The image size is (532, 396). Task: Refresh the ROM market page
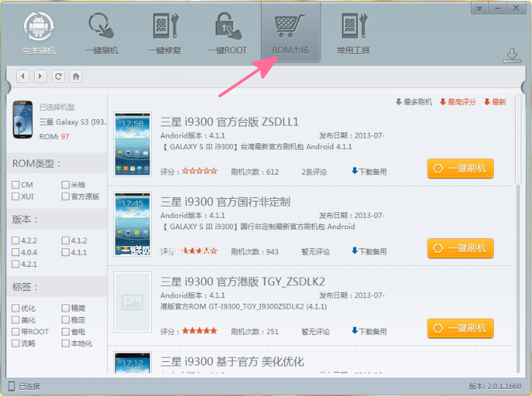[58, 77]
